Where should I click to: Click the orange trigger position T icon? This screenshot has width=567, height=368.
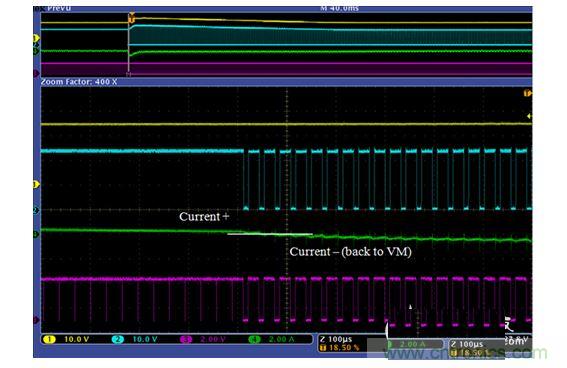click(x=323, y=348)
